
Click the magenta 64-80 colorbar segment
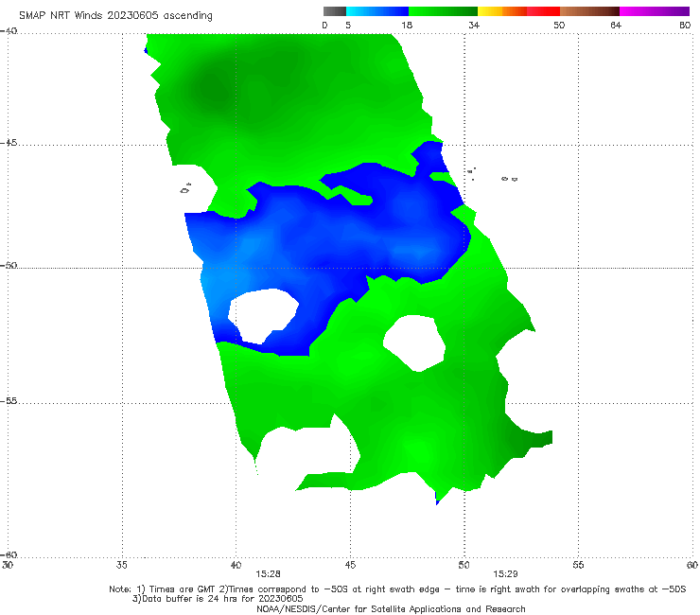pyautogui.click(x=655, y=11)
